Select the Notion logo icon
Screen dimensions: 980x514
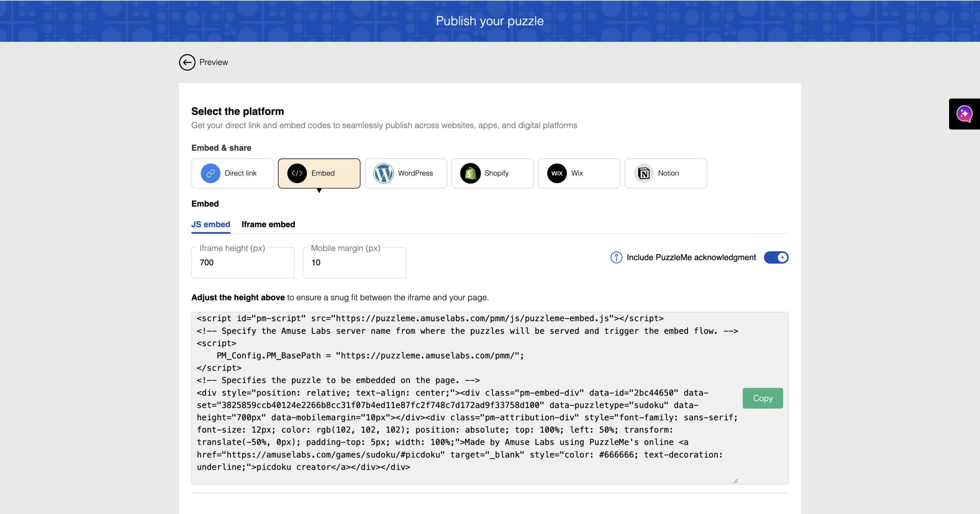click(x=644, y=173)
